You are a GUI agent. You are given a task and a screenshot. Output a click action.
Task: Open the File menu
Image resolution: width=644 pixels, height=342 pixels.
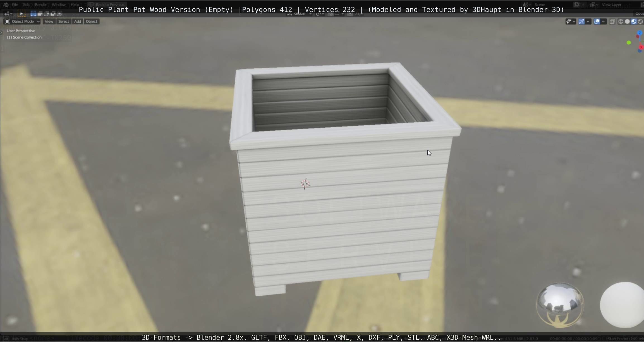15,5
